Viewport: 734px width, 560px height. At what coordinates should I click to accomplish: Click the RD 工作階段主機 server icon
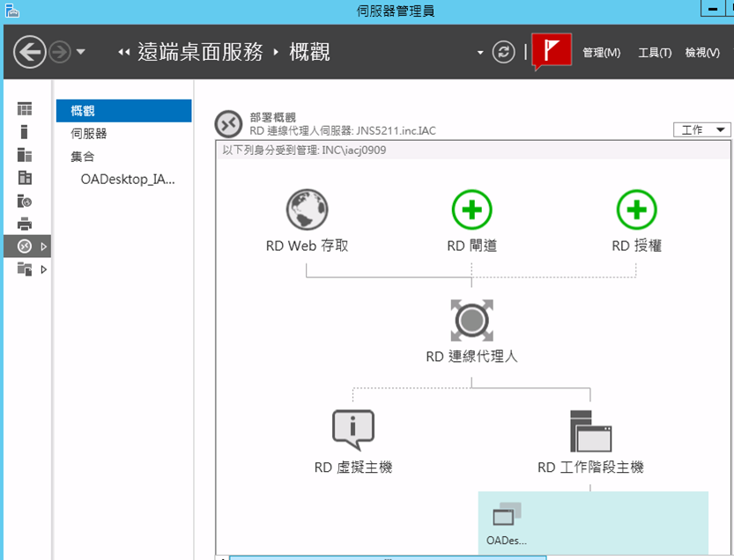(590, 431)
